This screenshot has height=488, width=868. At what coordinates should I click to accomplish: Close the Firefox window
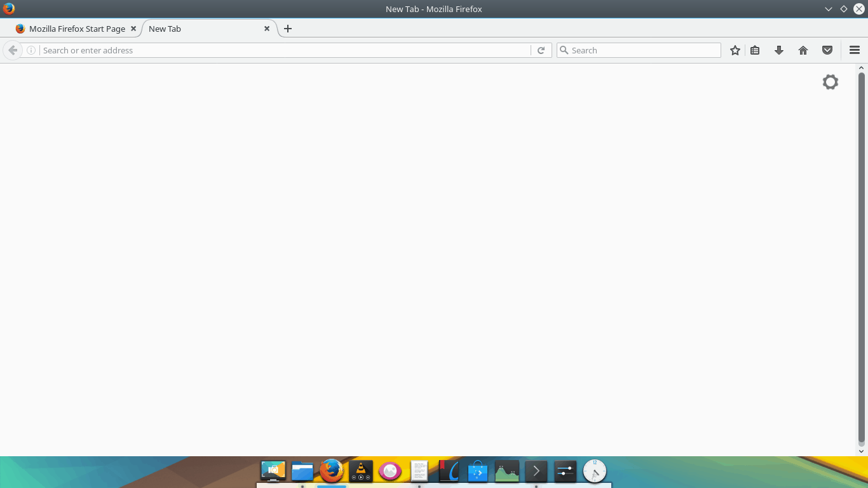(x=859, y=9)
